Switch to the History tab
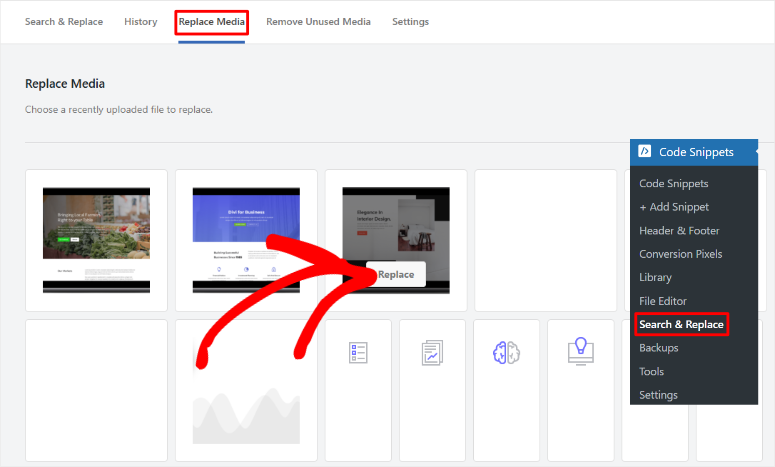The height and width of the screenshot is (467, 775). 140,22
